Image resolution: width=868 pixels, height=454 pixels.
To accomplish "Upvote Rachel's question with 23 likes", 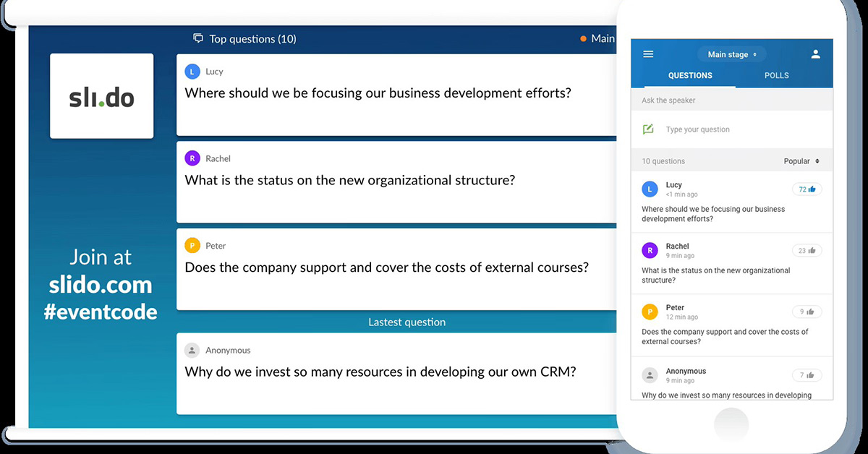I will [x=807, y=251].
